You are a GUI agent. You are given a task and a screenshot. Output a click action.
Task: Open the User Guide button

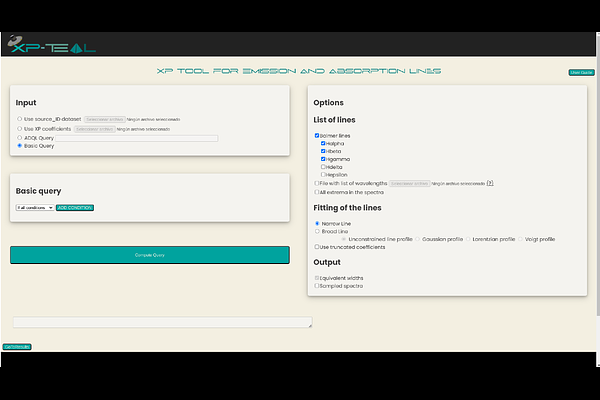[581, 72]
